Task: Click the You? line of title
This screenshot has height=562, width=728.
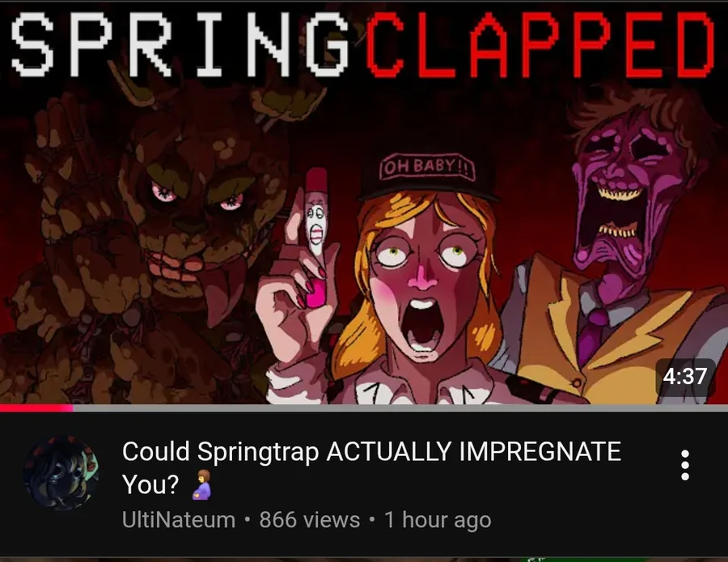Action: tap(150, 484)
